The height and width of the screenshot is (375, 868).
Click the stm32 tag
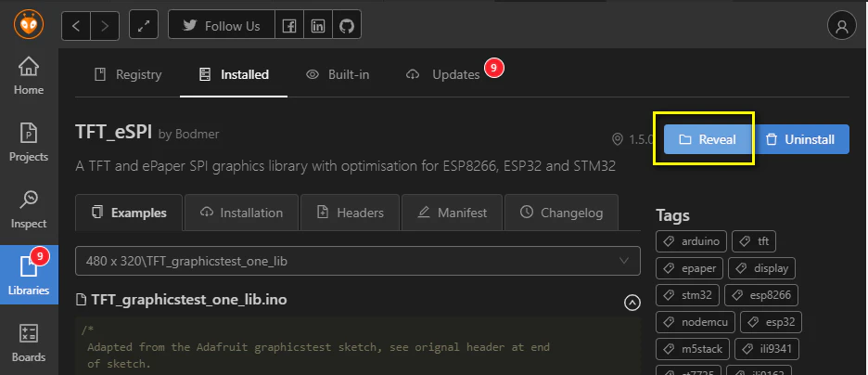(687, 294)
